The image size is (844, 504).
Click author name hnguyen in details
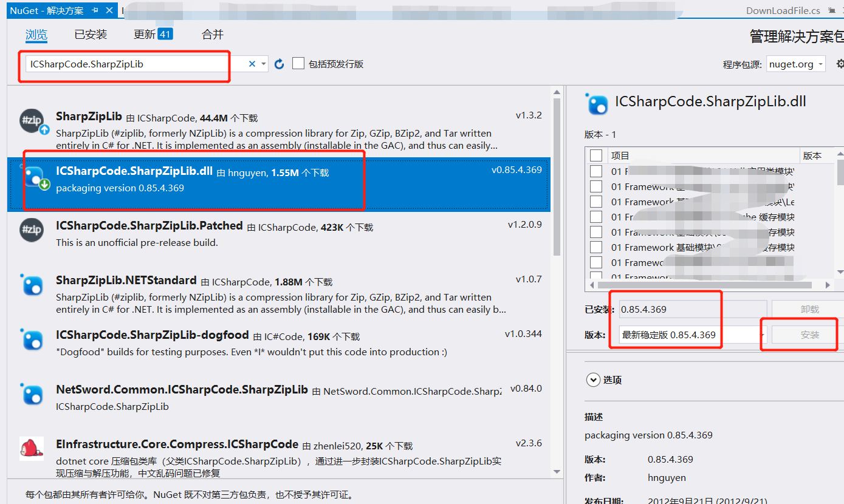click(x=667, y=477)
